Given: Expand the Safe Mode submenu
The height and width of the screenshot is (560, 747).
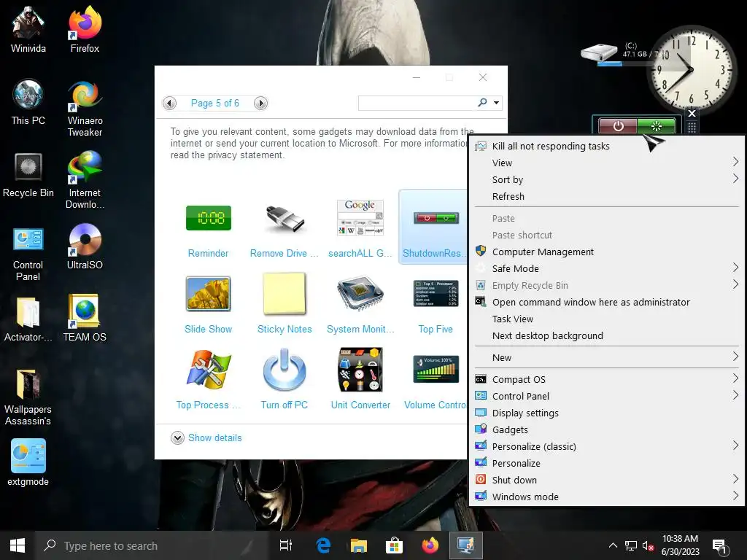Looking at the screenshot, I should (606, 268).
